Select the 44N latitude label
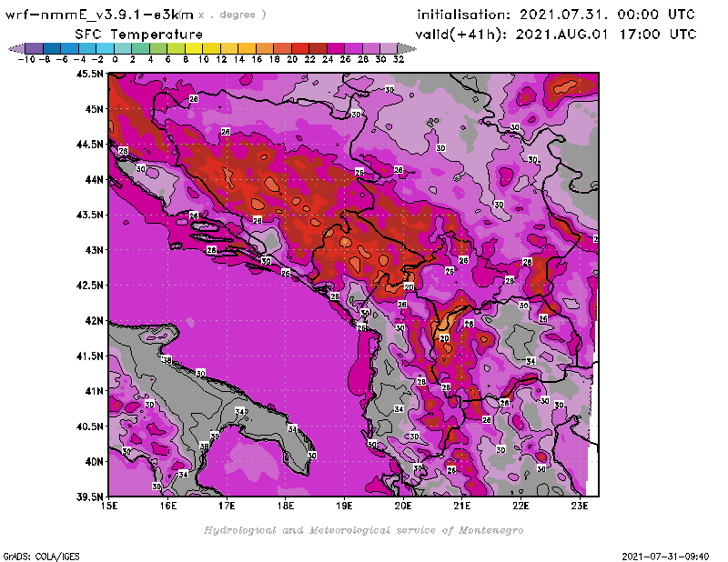This screenshot has width=728, height=562. [x=94, y=179]
